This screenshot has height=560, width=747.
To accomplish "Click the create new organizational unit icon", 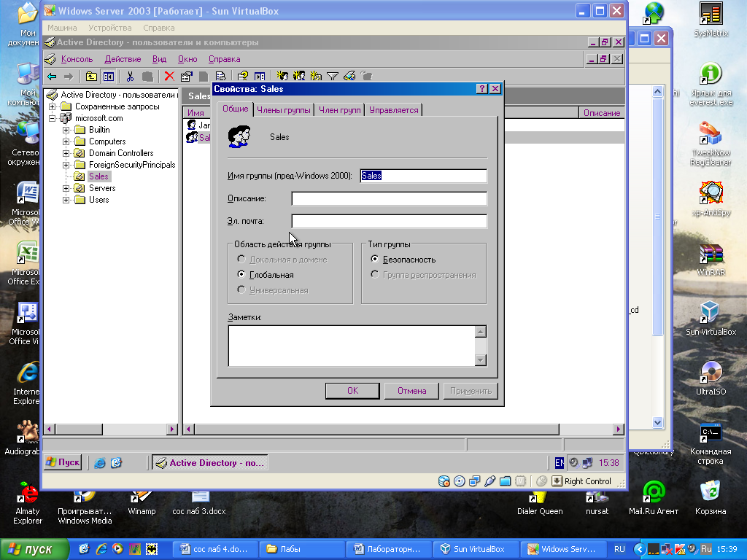I will [316, 76].
